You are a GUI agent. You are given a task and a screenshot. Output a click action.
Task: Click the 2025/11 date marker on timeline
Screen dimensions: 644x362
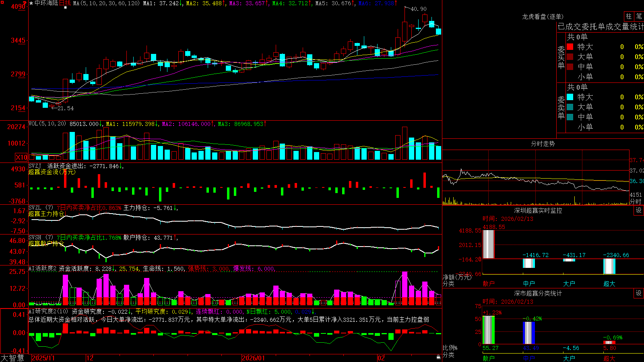pyautogui.click(x=43, y=358)
